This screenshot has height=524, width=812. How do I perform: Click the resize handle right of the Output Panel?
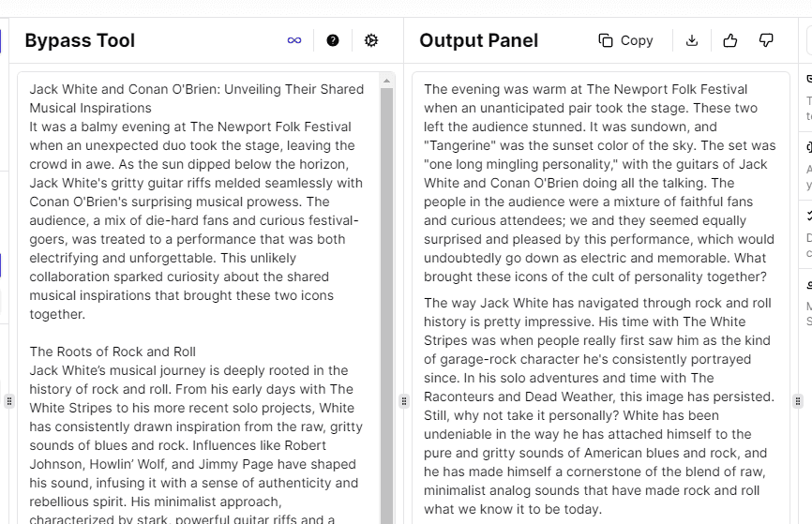pos(798,401)
